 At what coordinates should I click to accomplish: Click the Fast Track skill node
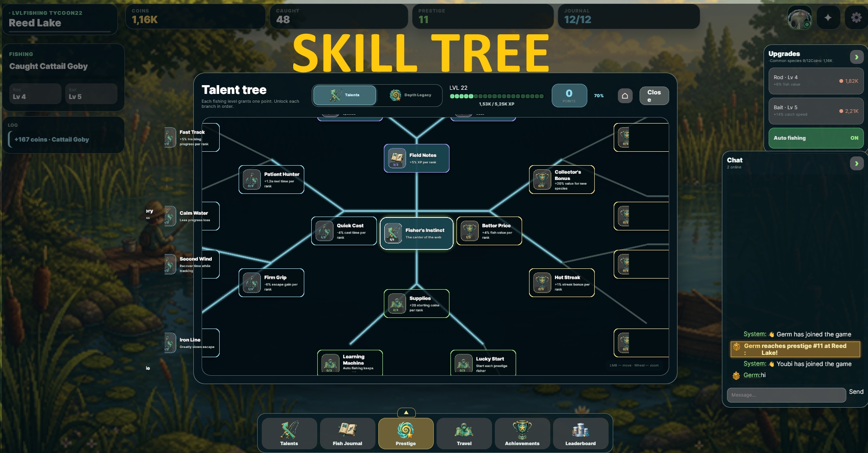192,137
